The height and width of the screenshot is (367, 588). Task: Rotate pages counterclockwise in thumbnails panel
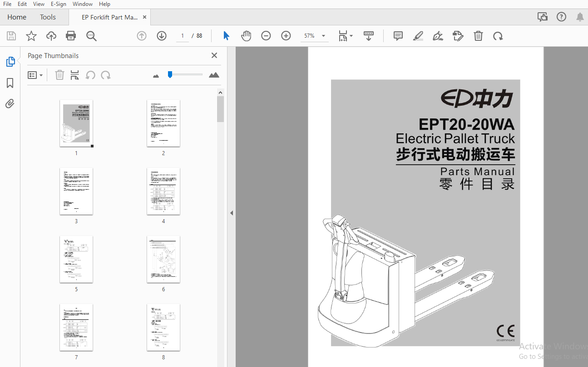[x=90, y=75]
